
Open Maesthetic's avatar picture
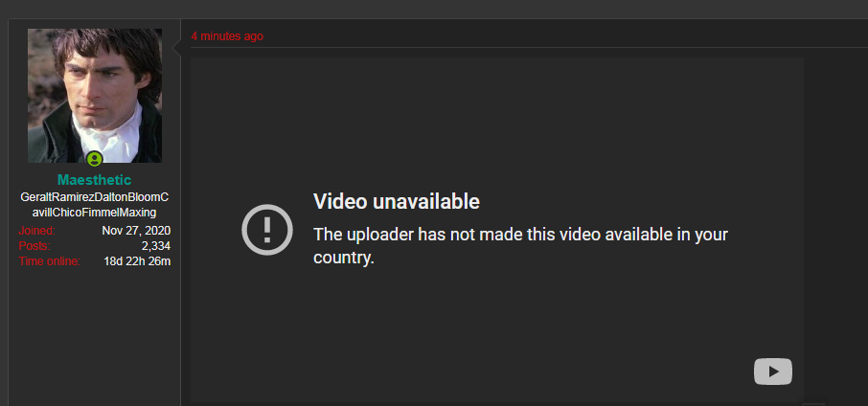tap(95, 96)
